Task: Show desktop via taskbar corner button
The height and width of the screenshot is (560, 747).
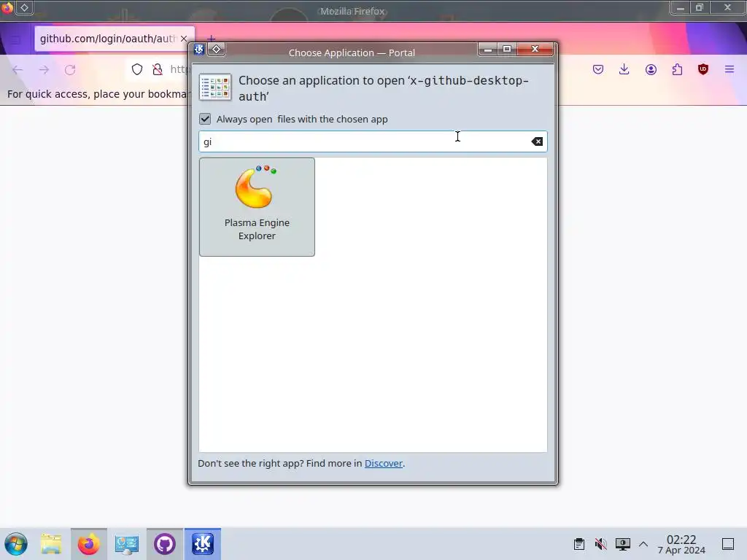Action: pos(728,544)
